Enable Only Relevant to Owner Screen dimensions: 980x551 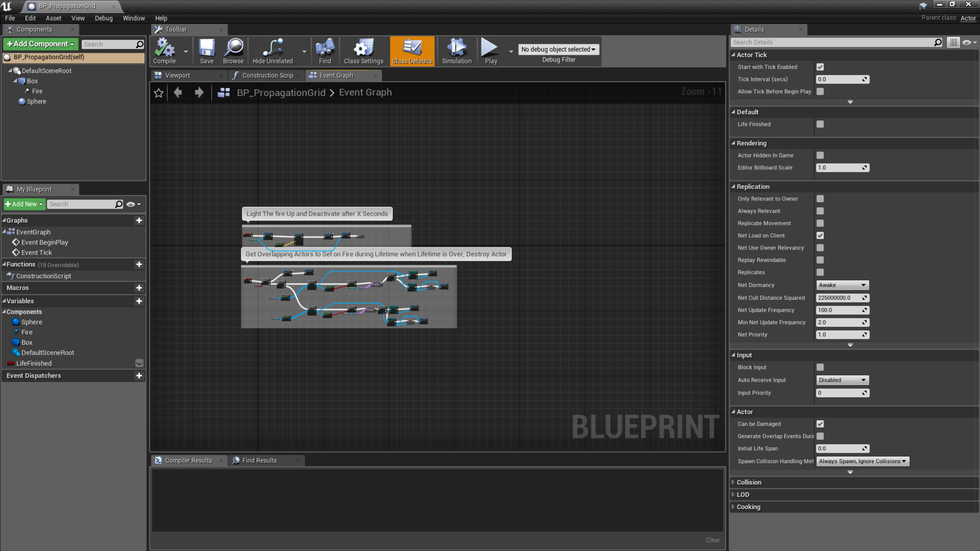820,198
